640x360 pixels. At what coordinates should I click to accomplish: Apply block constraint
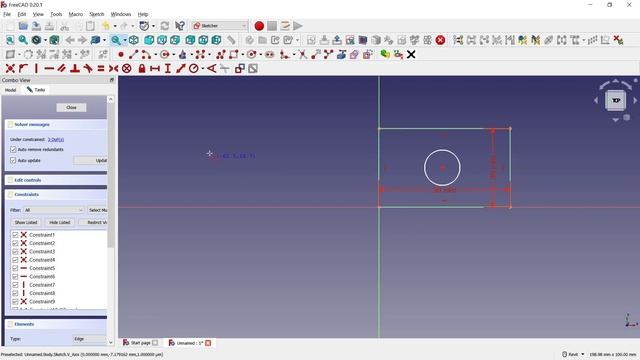point(127,69)
